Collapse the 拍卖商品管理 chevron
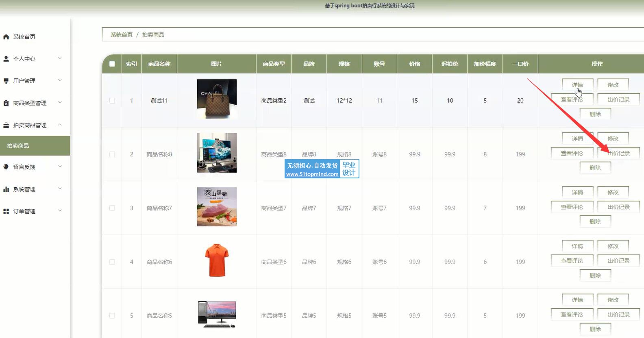Screen dimensions: 644x338 (x=60, y=125)
